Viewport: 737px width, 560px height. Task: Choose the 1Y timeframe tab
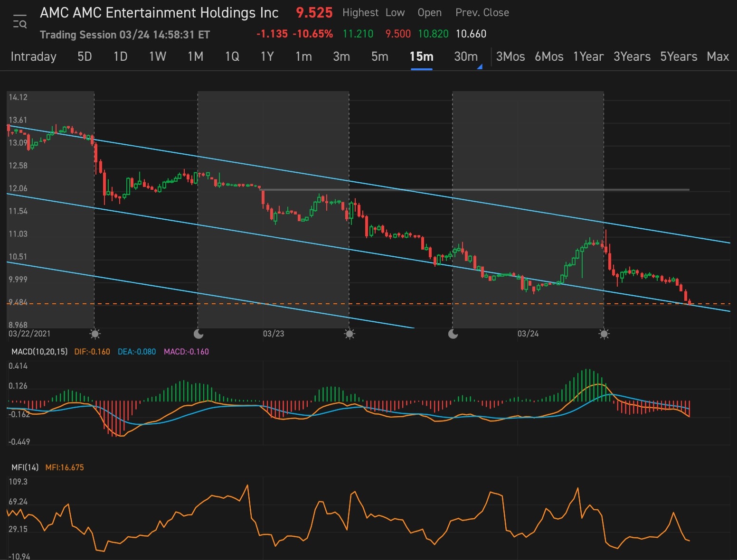pyautogui.click(x=267, y=56)
